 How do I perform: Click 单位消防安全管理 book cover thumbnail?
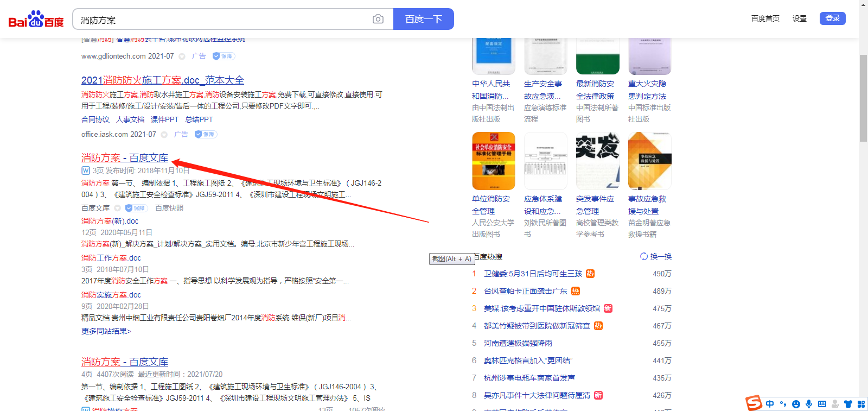tap(494, 161)
